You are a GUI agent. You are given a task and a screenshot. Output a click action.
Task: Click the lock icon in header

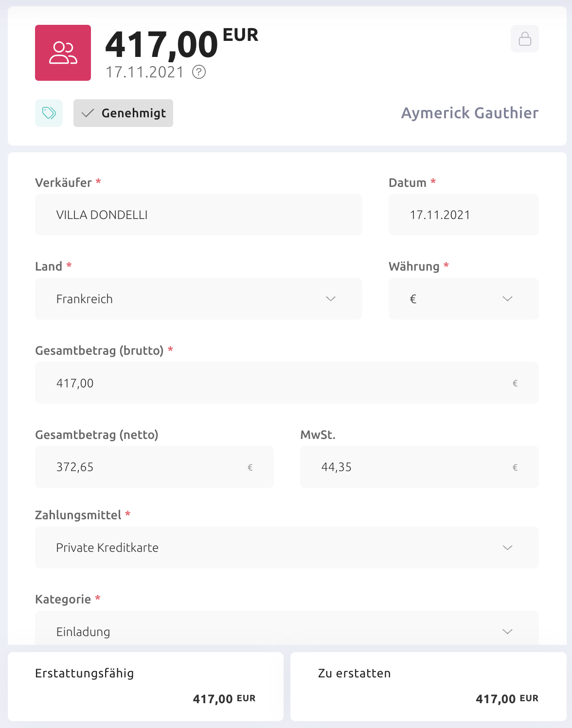coord(525,38)
